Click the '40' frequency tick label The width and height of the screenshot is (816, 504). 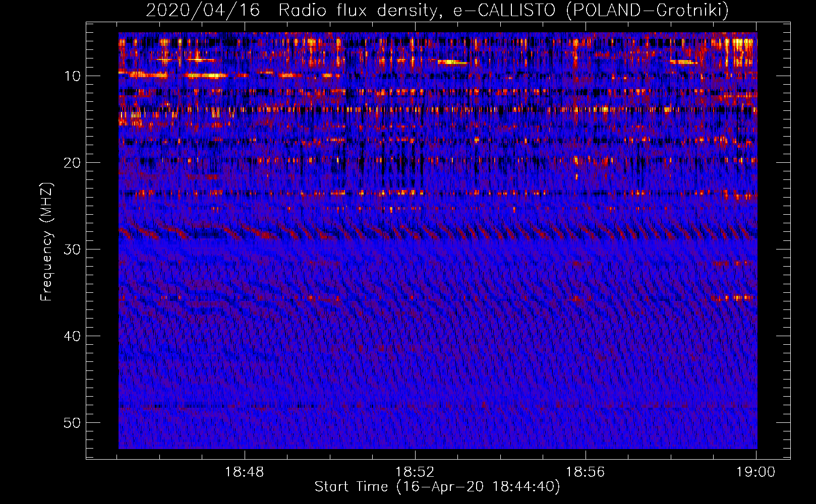pyautogui.click(x=72, y=336)
